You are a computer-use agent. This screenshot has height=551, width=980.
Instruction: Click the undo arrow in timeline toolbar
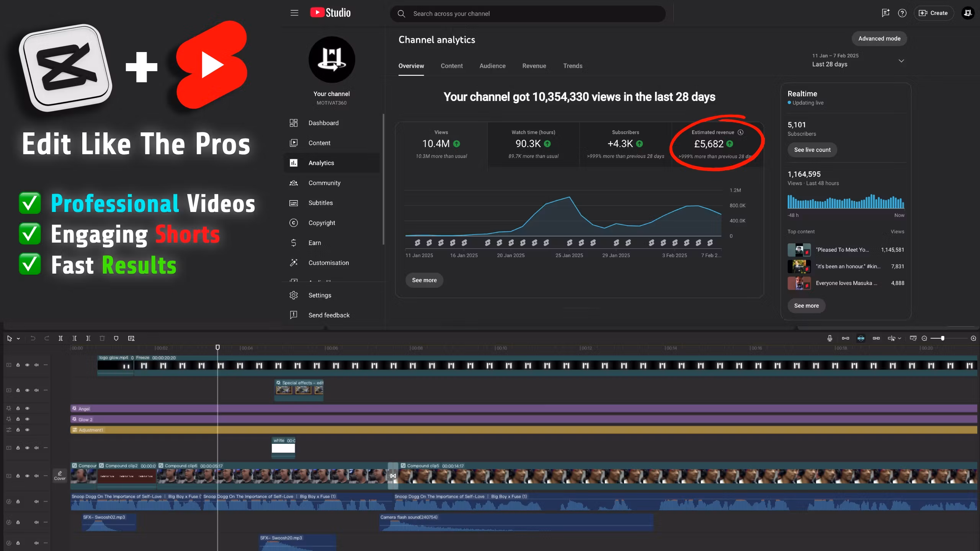click(x=33, y=338)
